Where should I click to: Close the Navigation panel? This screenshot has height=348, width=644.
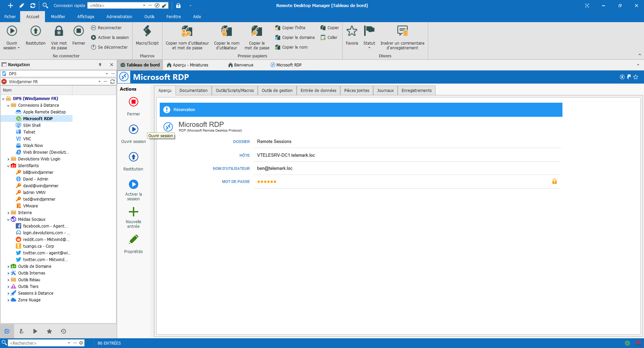(x=111, y=64)
